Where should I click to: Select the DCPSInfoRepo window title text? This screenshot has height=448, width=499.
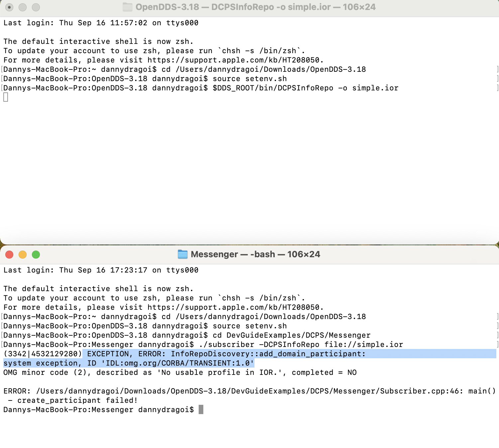[x=256, y=7]
